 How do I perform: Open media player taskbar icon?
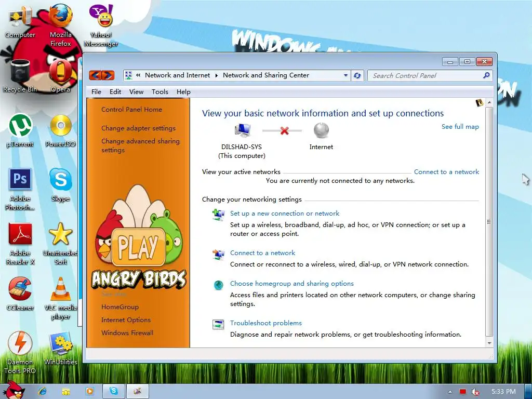(x=90, y=391)
